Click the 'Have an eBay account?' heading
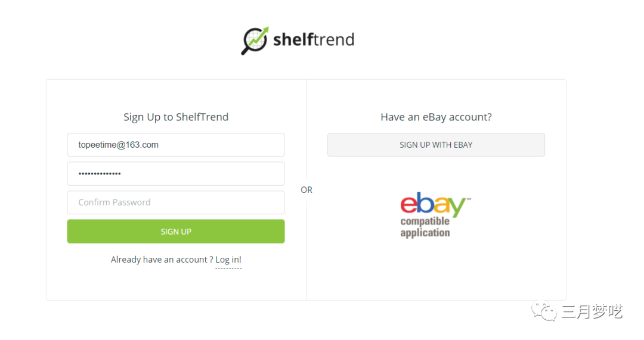Viewport: 644px width, 340px height. pos(436,117)
